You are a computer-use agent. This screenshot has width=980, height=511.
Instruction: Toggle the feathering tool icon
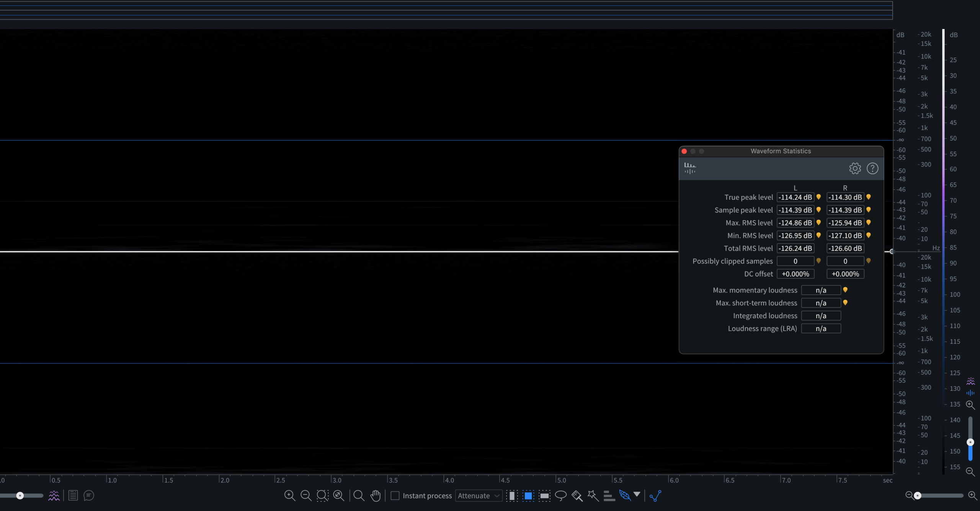[x=625, y=496]
